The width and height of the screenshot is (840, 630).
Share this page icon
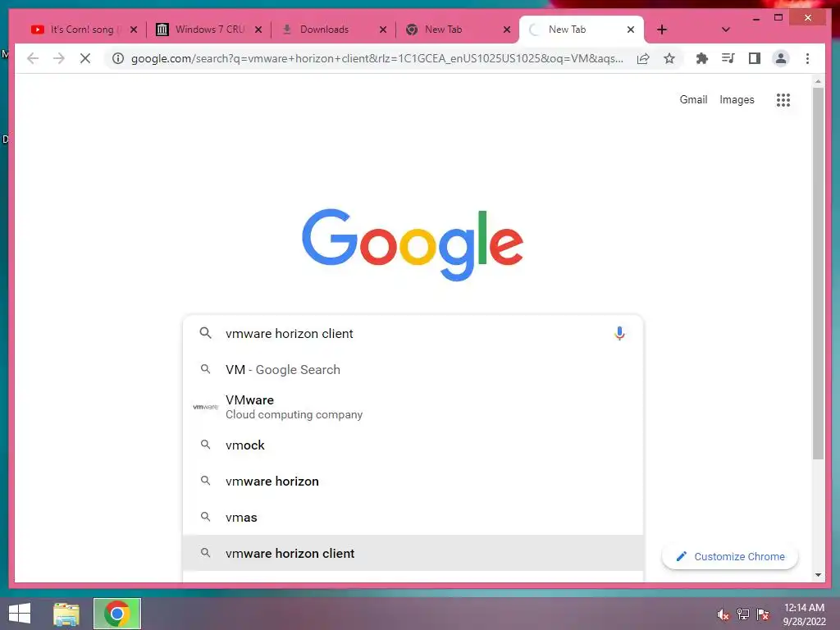coord(643,58)
